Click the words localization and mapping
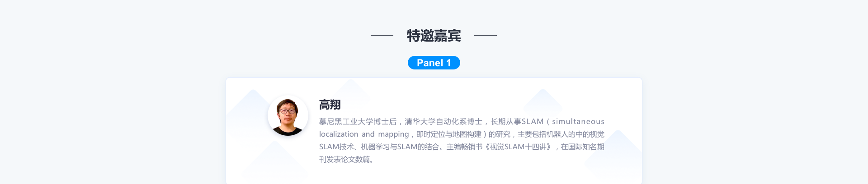This screenshot has height=184, width=868. (364, 134)
